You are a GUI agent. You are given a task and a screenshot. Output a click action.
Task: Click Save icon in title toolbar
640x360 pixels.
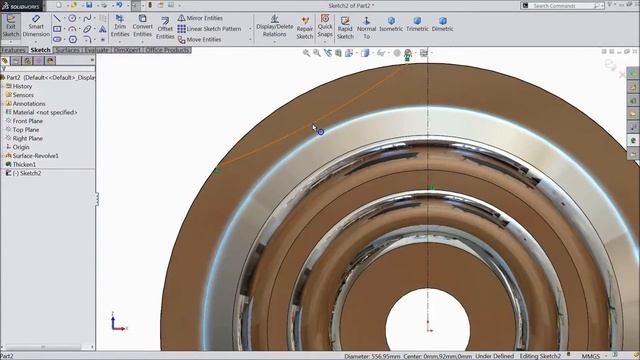click(89, 5)
